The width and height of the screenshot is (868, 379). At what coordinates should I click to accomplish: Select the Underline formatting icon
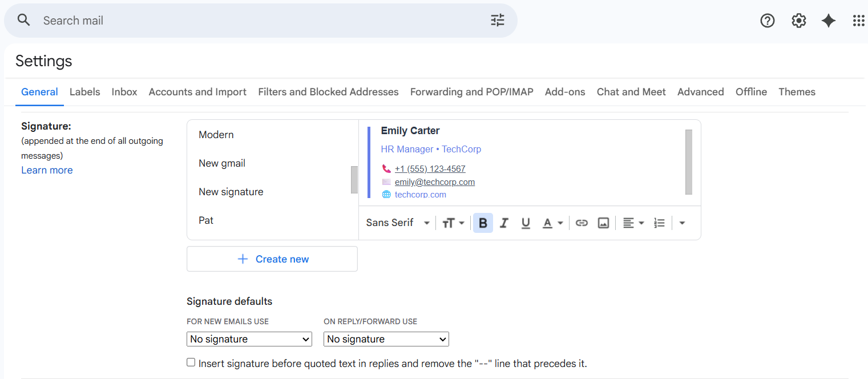pyautogui.click(x=525, y=223)
